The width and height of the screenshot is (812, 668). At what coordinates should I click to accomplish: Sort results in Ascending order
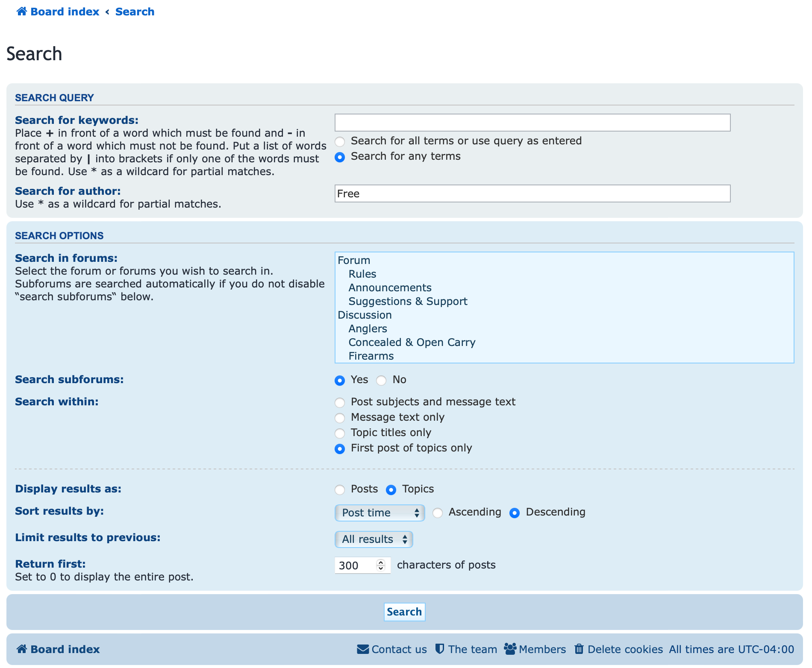(x=438, y=513)
